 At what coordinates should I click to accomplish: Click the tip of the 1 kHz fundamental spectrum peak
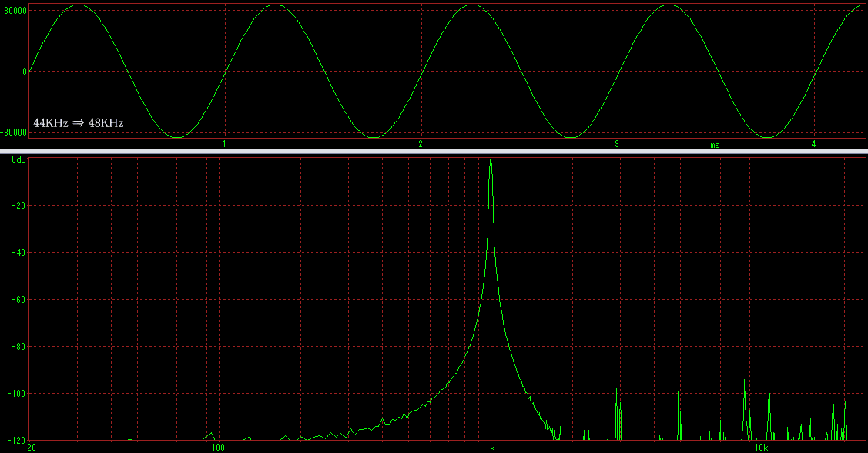(x=491, y=160)
